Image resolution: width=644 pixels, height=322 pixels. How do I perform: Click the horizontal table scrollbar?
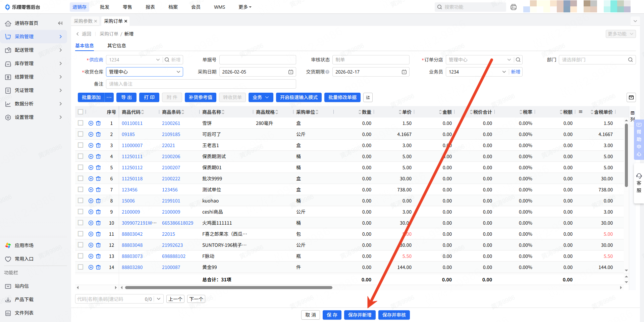pyautogui.click(x=228, y=287)
